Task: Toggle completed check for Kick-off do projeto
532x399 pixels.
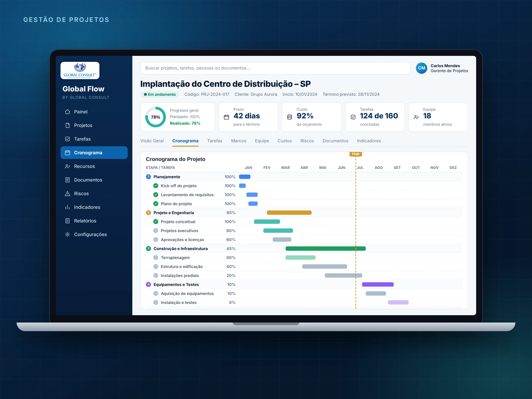Action: 156,186
